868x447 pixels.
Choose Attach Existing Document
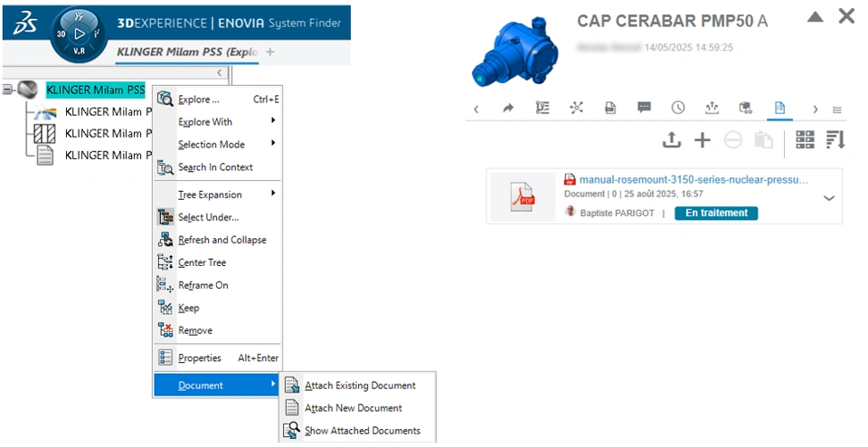tap(357, 385)
